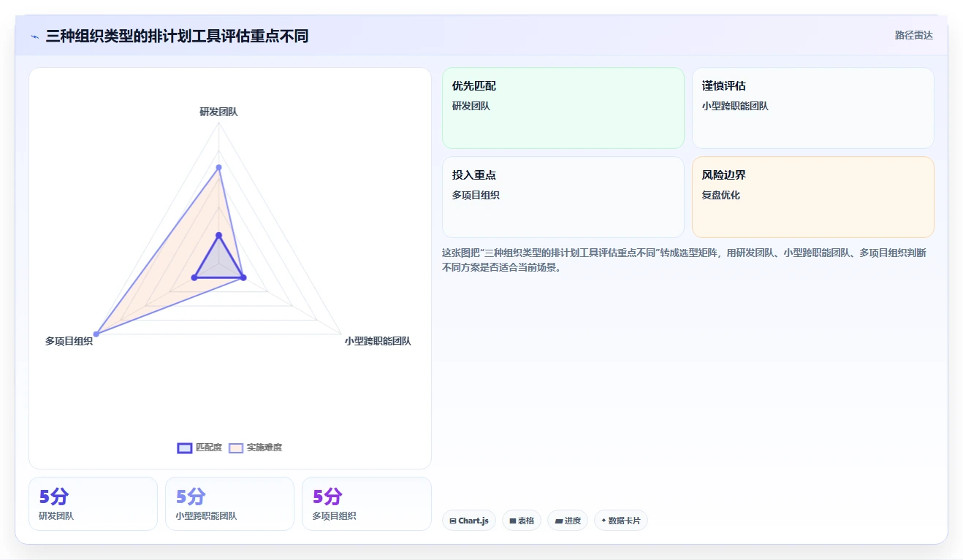
Task: Select the 进度 tag
Action: 568,521
